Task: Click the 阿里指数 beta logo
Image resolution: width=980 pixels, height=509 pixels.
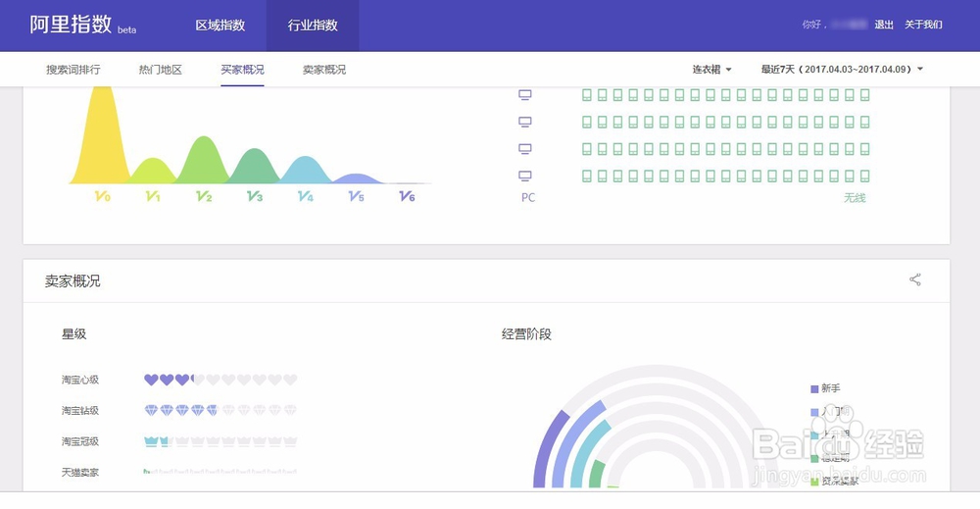Action: pos(82,25)
